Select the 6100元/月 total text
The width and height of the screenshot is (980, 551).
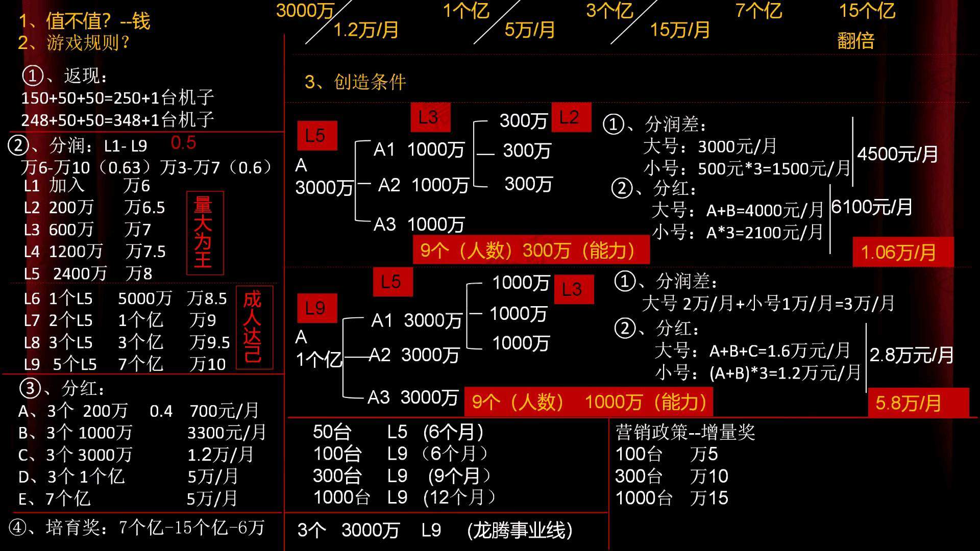[871, 207]
